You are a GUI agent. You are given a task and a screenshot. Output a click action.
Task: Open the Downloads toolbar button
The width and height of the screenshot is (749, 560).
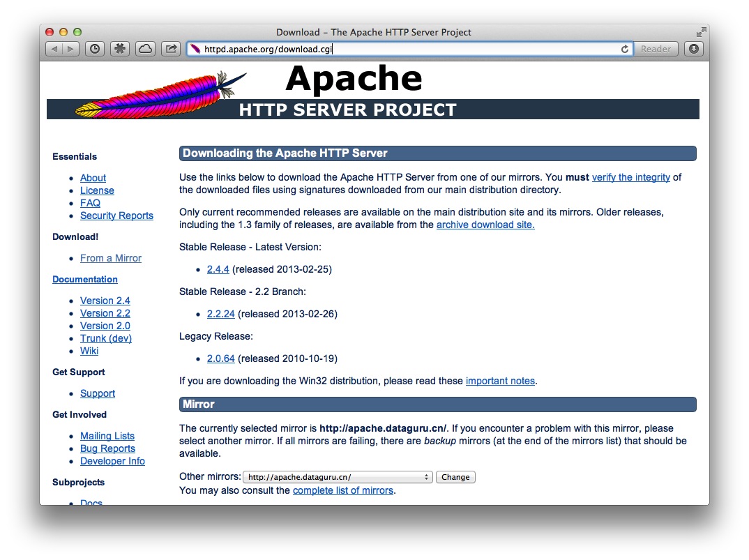coord(694,49)
